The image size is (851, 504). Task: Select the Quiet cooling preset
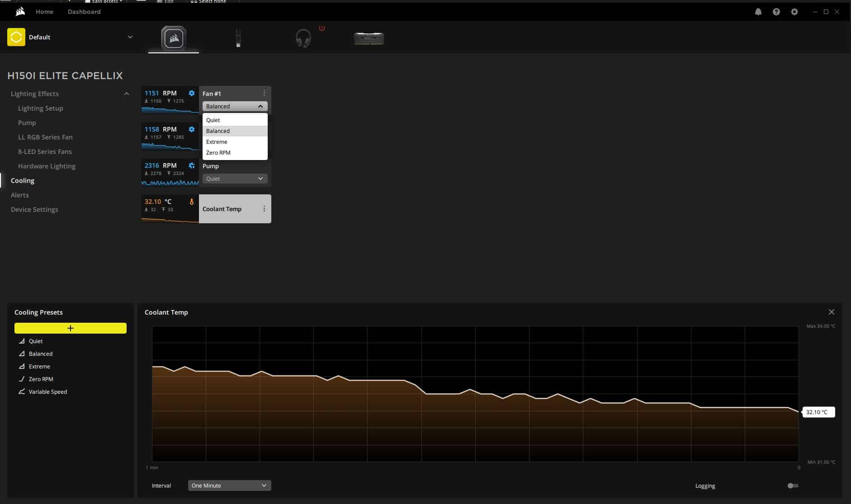[x=36, y=341]
